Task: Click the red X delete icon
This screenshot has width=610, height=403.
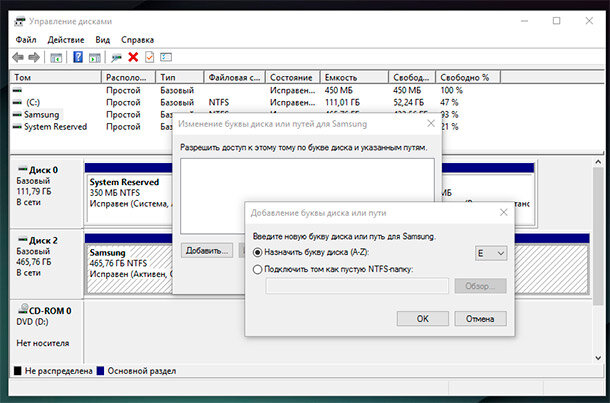Action: click(133, 57)
